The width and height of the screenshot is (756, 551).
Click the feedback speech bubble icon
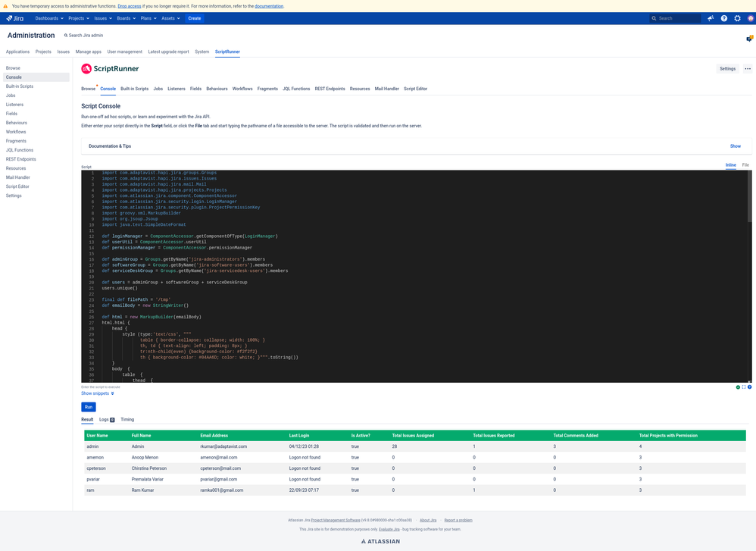[x=750, y=39]
